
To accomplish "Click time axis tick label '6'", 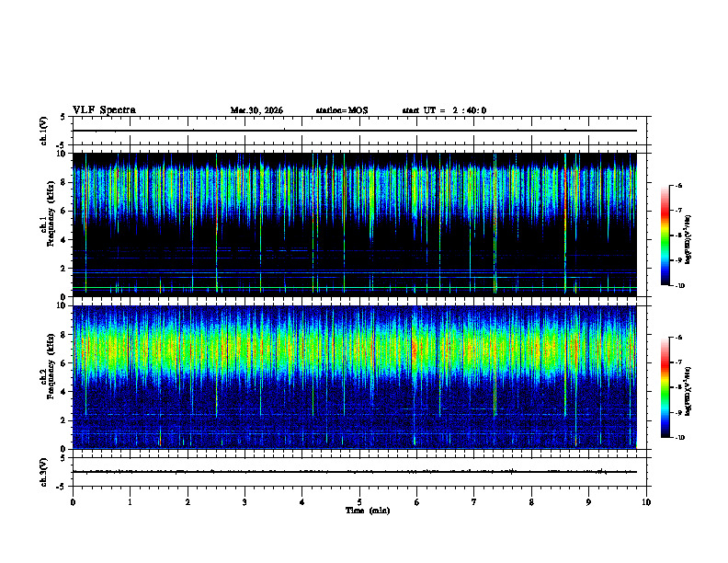I will tap(417, 502).
